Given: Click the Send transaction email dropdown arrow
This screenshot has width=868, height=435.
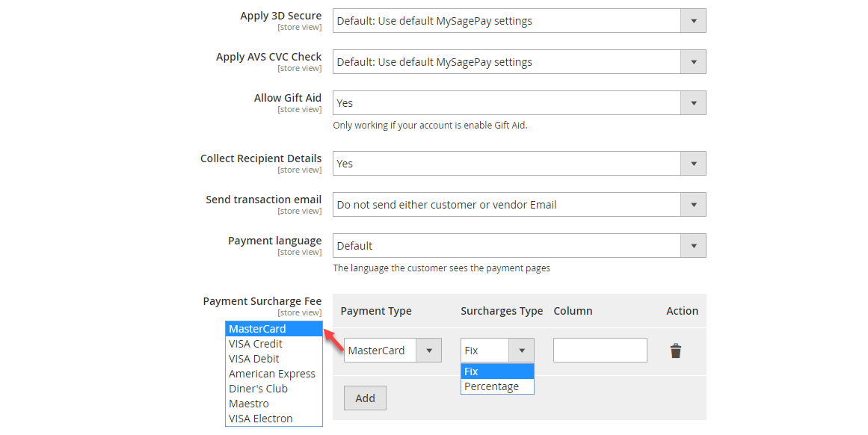Looking at the screenshot, I should point(694,204).
